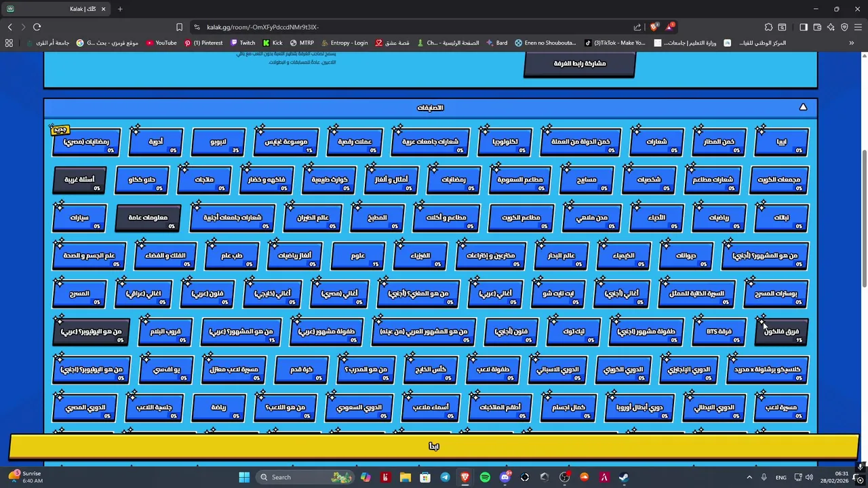Open the Twitch bookmark
This screenshot has height=488, width=868.
243,43
